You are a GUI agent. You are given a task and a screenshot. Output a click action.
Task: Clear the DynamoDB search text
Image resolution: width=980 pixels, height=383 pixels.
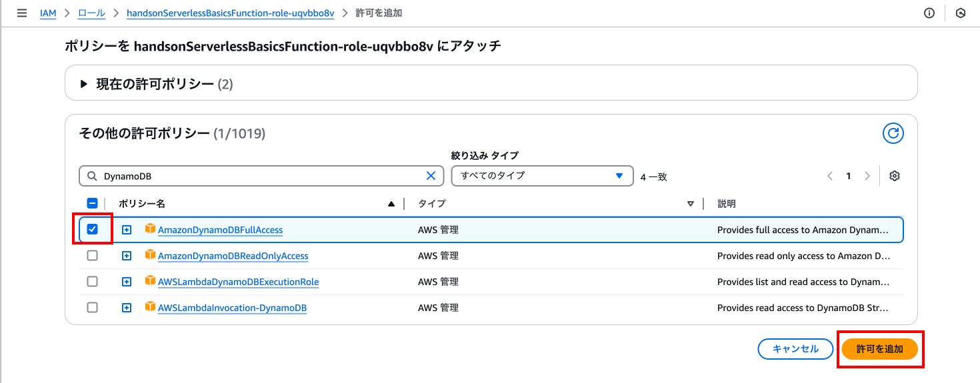pyautogui.click(x=431, y=176)
